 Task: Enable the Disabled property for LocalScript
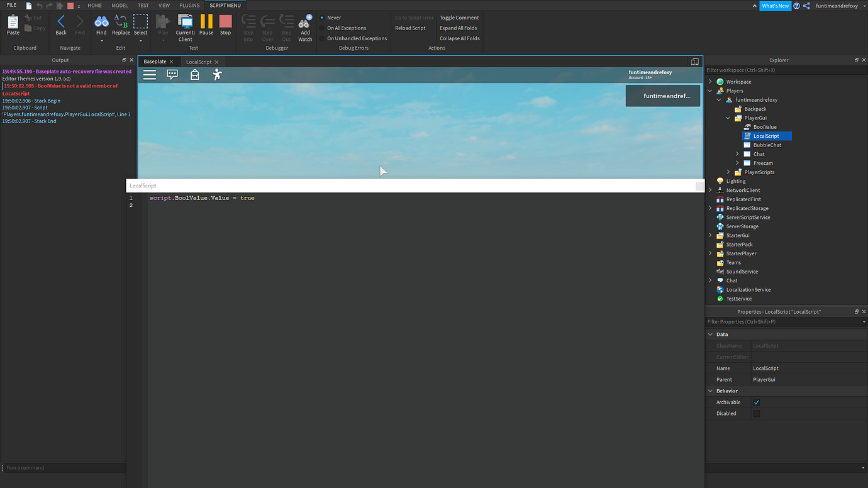[756, 413]
